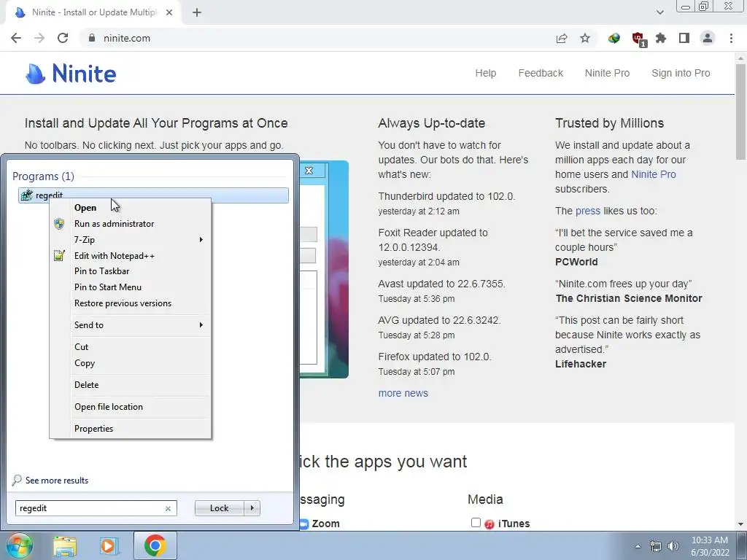Viewport: 747px width, 560px height.
Task: Show hidden tray icons
Action: (x=638, y=546)
